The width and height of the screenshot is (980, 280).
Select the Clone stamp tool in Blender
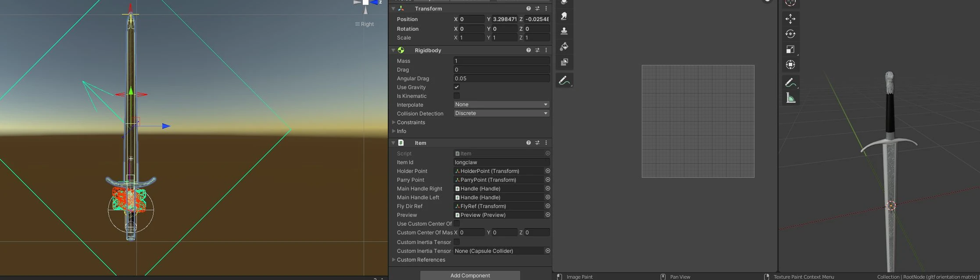click(564, 31)
